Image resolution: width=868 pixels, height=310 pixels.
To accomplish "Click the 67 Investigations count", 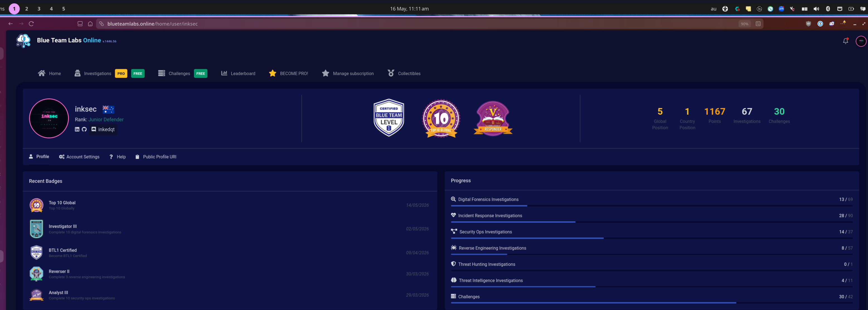I will 747,111.
